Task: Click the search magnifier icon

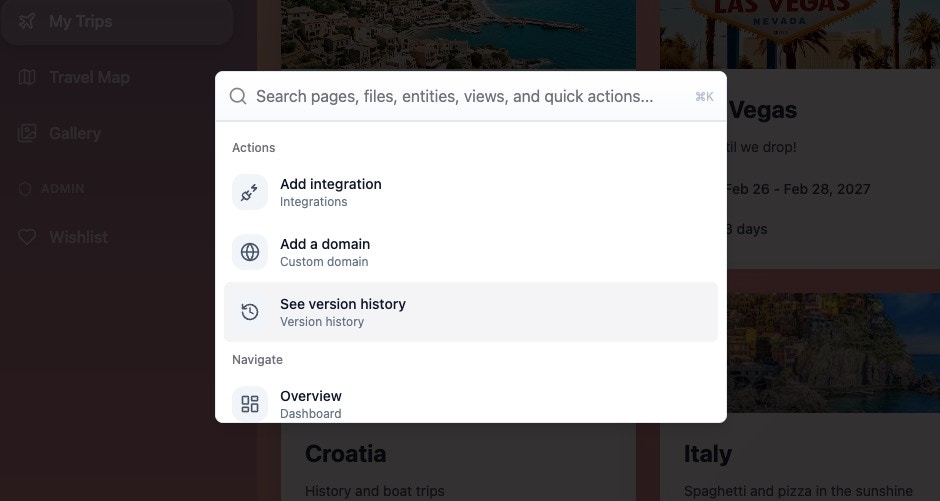Action: pyautogui.click(x=238, y=96)
